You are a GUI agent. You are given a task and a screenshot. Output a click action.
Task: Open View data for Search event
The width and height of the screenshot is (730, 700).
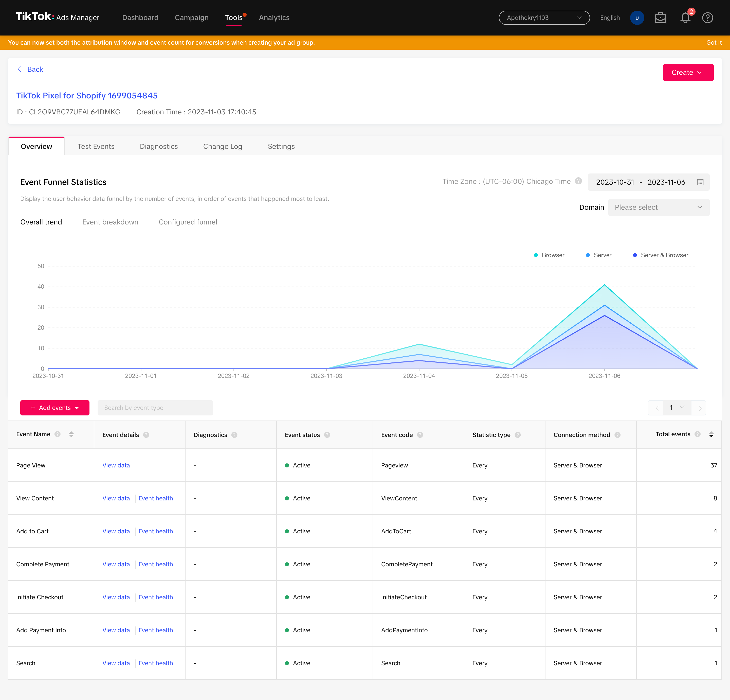click(x=116, y=663)
